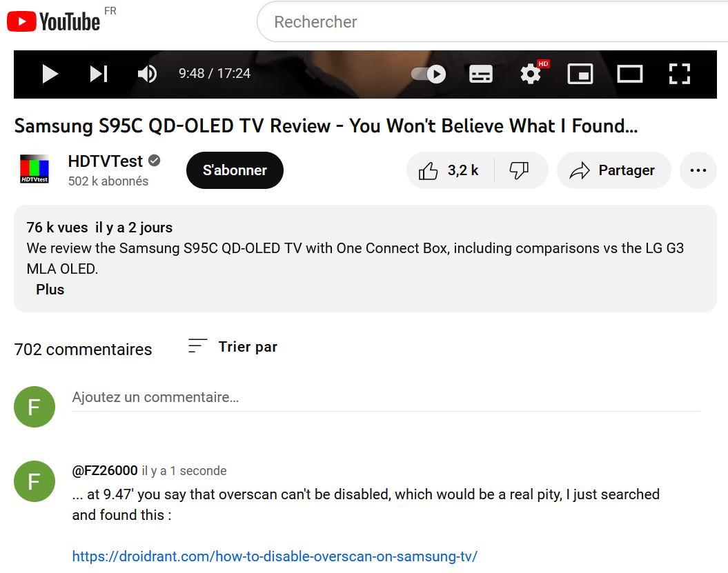This screenshot has height=573, width=728.
Task: Click the comment timestamp 'il y a 1 seconde'
Action: pos(184,471)
